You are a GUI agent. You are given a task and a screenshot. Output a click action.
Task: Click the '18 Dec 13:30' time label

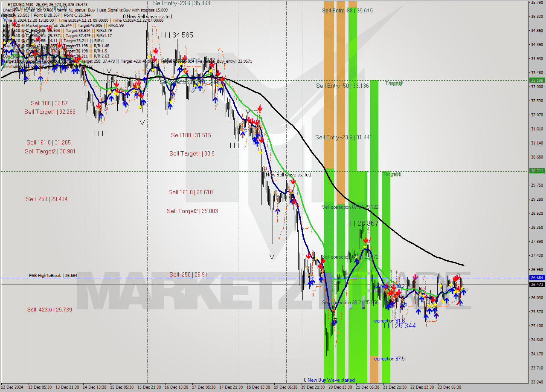(x=258, y=387)
